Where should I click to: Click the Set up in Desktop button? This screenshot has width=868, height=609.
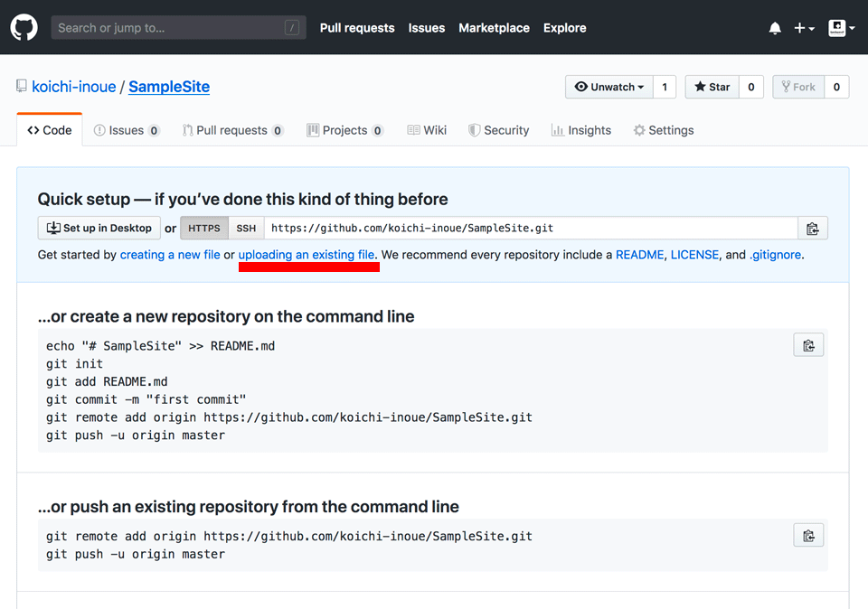[99, 229]
